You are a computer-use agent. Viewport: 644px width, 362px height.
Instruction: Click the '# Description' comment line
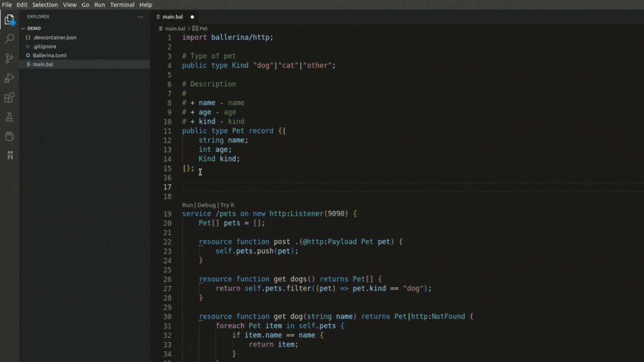(209, 84)
